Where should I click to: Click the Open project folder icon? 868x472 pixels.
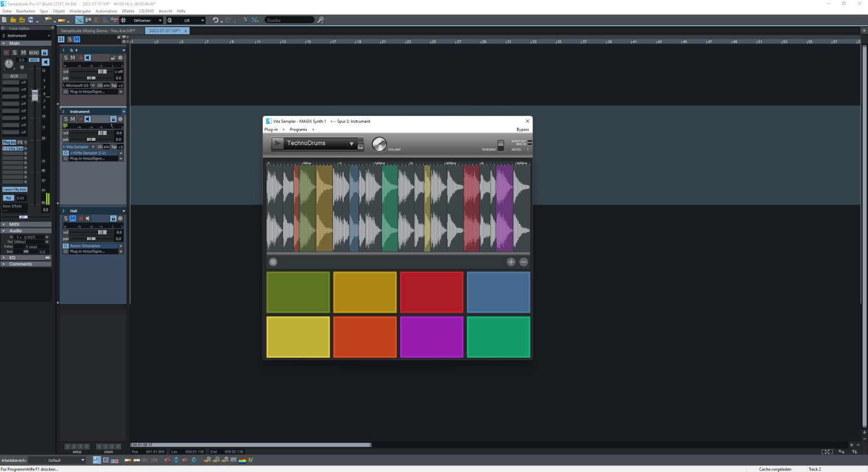point(13,20)
